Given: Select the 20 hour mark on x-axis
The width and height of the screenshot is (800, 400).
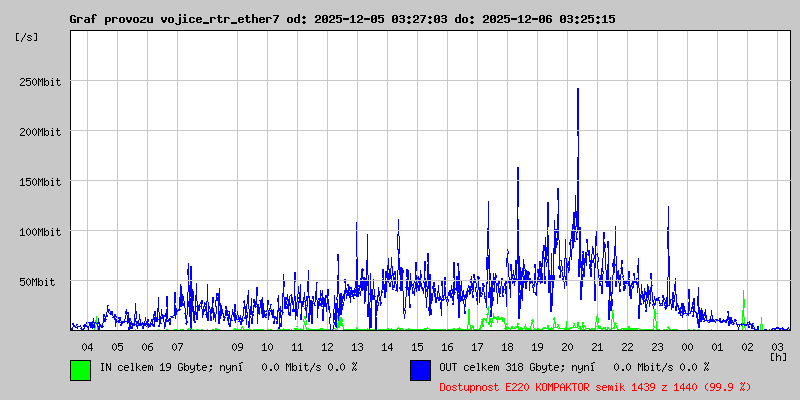Looking at the screenshot, I should [567, 346].
